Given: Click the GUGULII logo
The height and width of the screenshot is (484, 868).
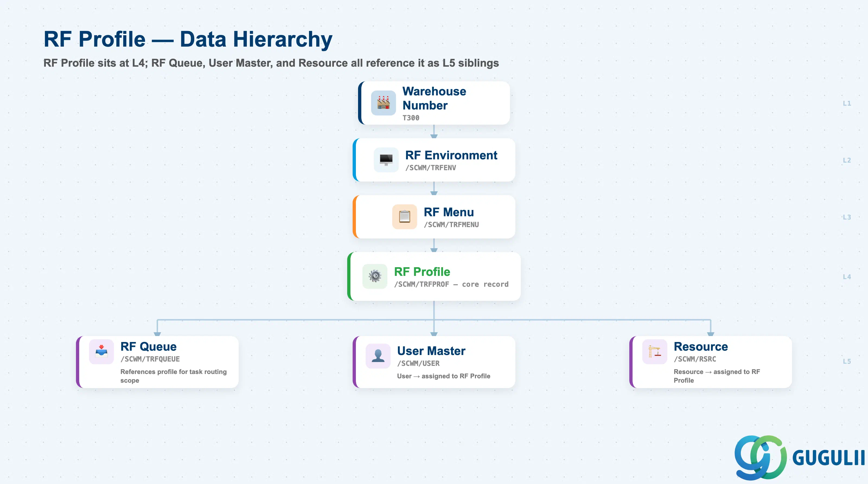Looking at the screenshot, I should pos(800,457).
